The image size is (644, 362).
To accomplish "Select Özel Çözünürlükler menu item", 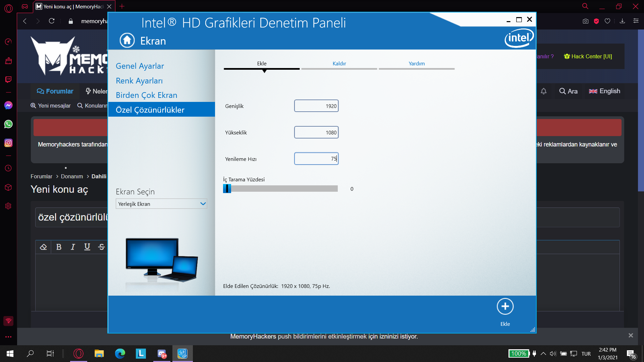I will click(x=161, y=110).
